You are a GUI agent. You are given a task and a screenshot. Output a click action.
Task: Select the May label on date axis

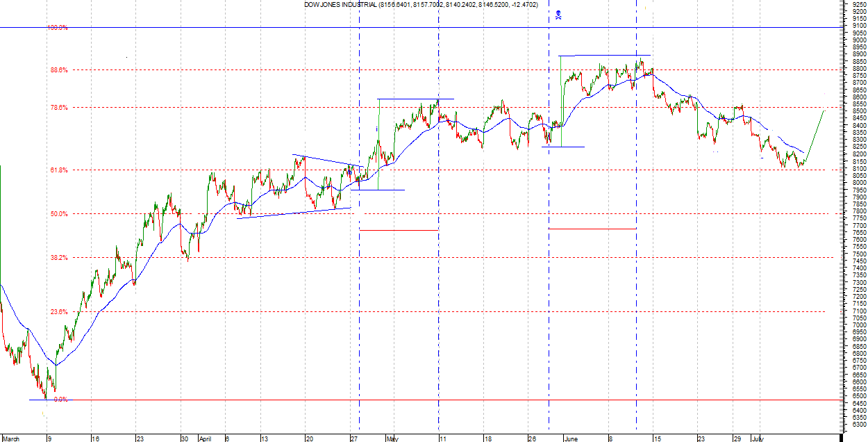pyautogui.click(x=392, y=439)
